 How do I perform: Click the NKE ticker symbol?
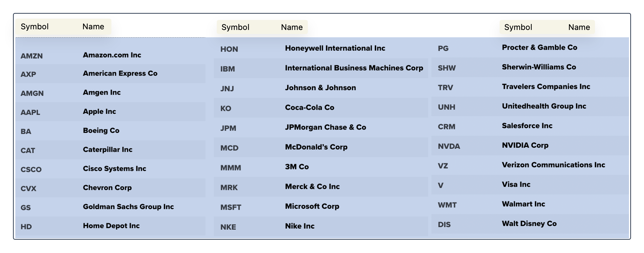[x=228, y=227]
